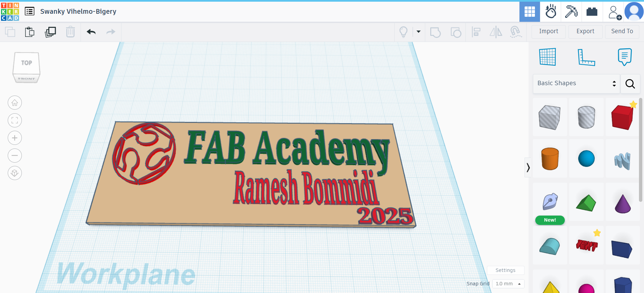
Task: Click the Import button
Action: 549,32
